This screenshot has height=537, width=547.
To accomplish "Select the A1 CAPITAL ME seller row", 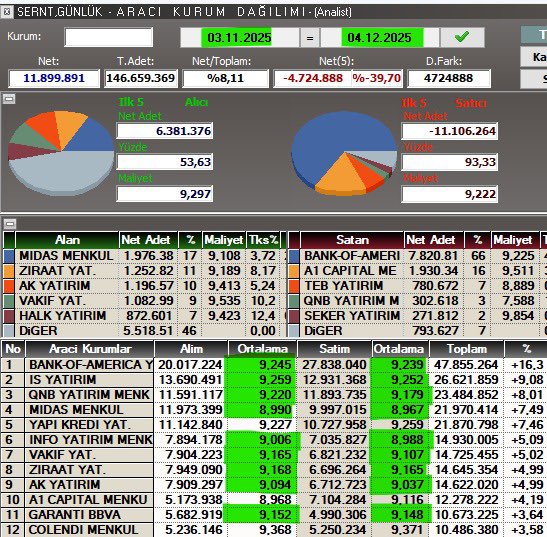I will coord(418,271).
